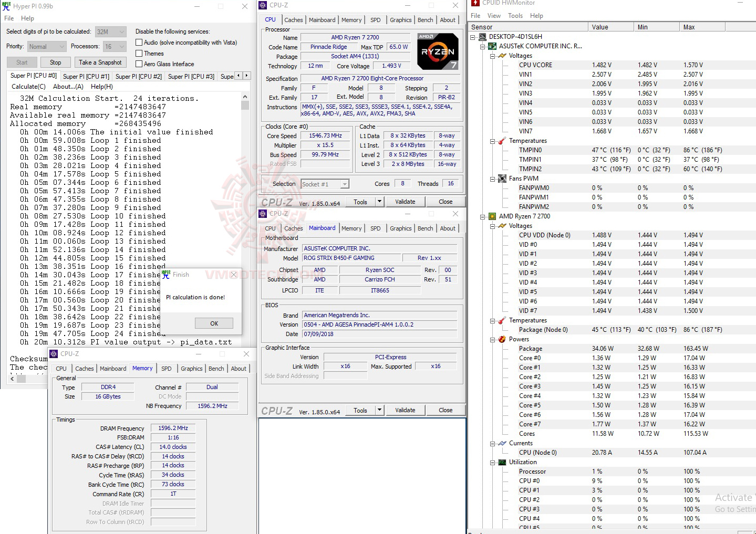Click the Voltages icon under ASUSTeK COMPUTER
This screenshot has width=756, height=534.
(x=502, y=56)
